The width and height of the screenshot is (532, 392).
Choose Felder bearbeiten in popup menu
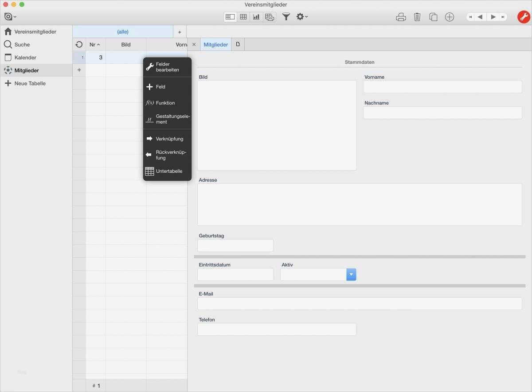tap(167, 67)
